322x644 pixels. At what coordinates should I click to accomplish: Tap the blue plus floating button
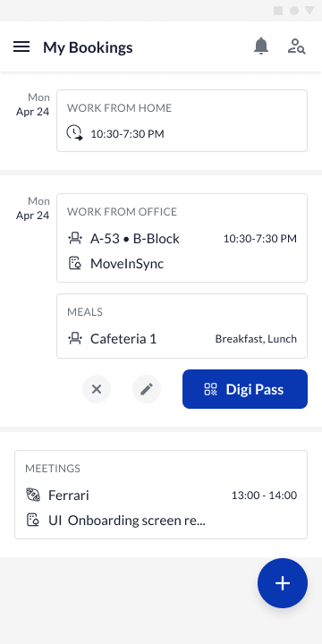click(283, 583)
